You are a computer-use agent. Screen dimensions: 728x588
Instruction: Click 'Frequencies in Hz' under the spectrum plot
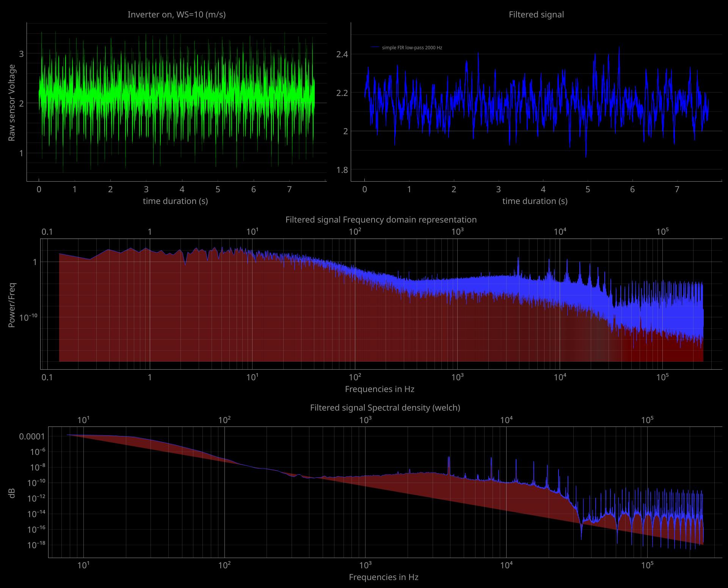tap(380, 389)
